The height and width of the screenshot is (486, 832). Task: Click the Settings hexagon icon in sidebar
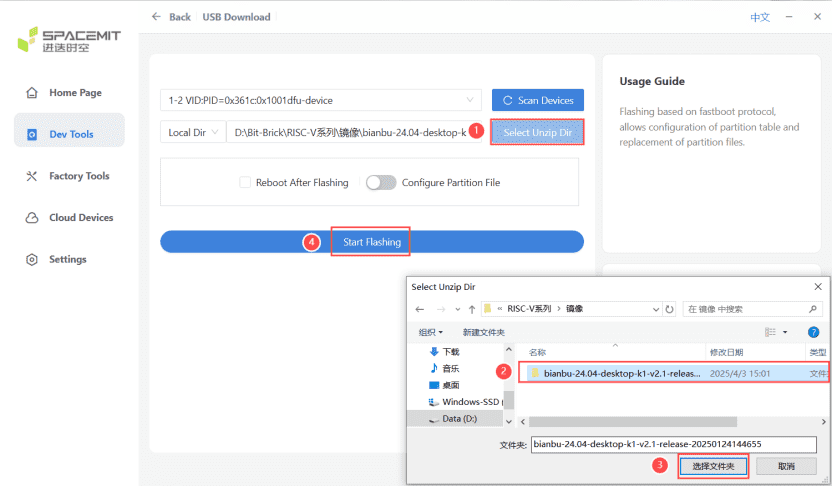pyautogui.click(x=32, y=260)
